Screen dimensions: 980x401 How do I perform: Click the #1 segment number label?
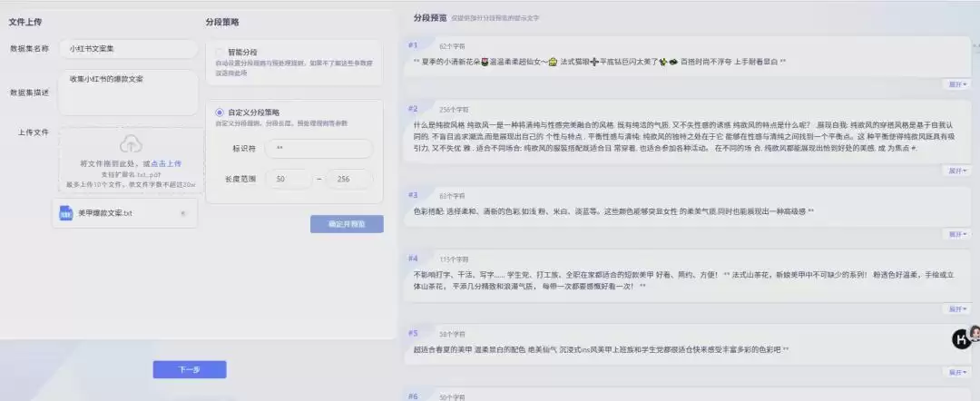tap(413, 45)
